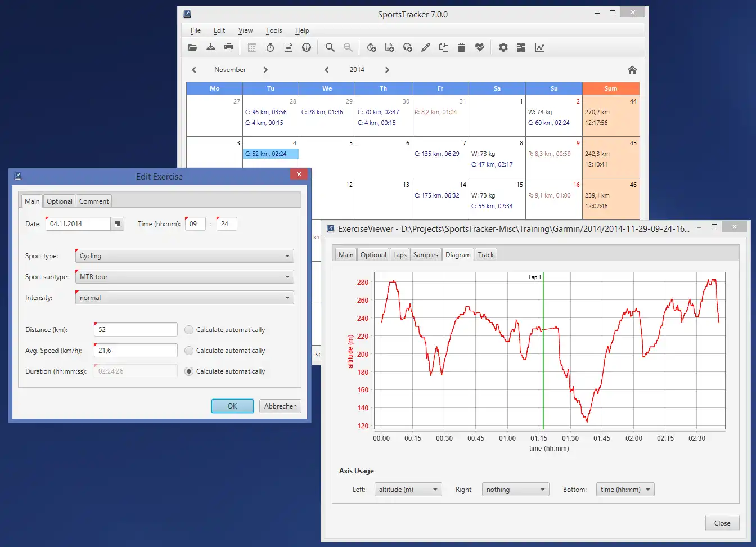Image resolution: width=756 pixels, height=547 pixels.
Task: Click the Distance (km) input field
Action: pyautogui.click(x=136, y=330)
